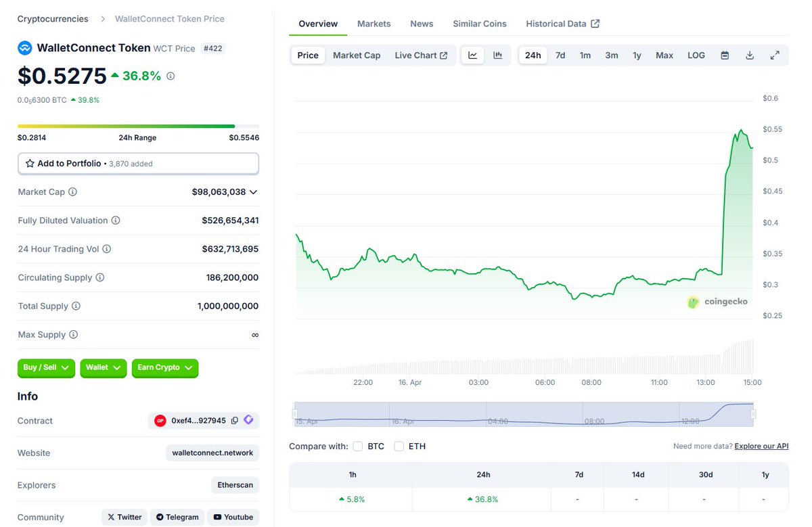
Task: Switch to the Markets tab
Action: pyautogui.click(x=374, y=24)
